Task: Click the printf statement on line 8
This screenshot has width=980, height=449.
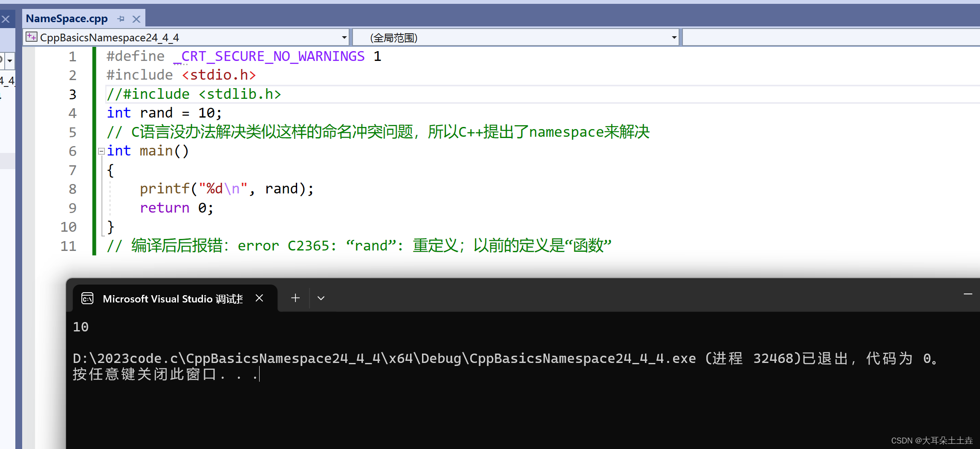Action: pos(227,189)
